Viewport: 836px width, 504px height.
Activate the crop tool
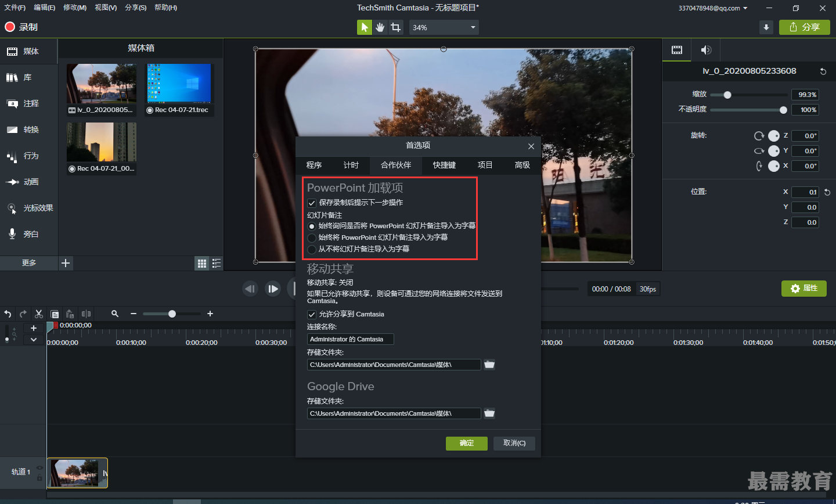pyautogui.click(x=396, y=27)
